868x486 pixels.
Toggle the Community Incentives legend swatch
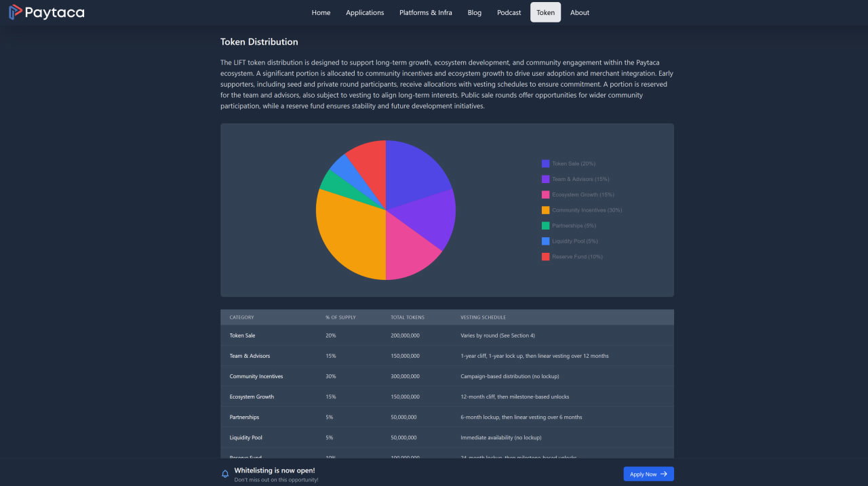(x=545, y=210)
